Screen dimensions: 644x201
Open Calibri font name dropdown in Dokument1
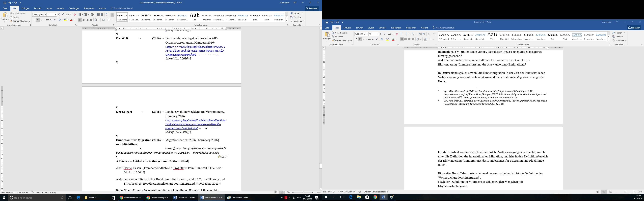click(x=367, y=34)
